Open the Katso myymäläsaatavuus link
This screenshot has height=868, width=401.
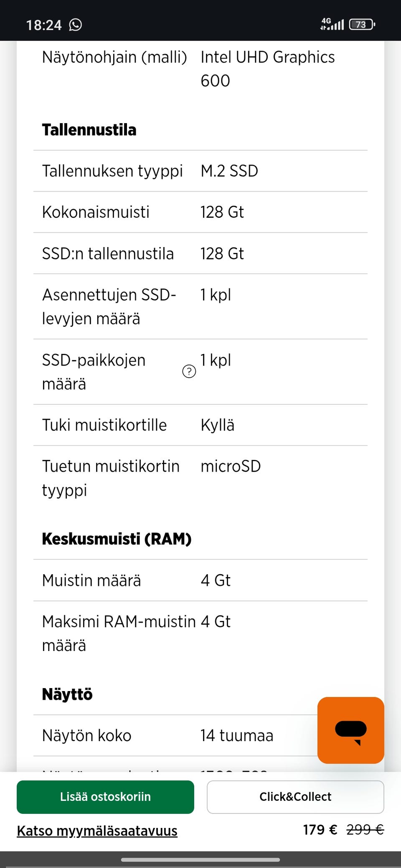click(x=97, y=830)
